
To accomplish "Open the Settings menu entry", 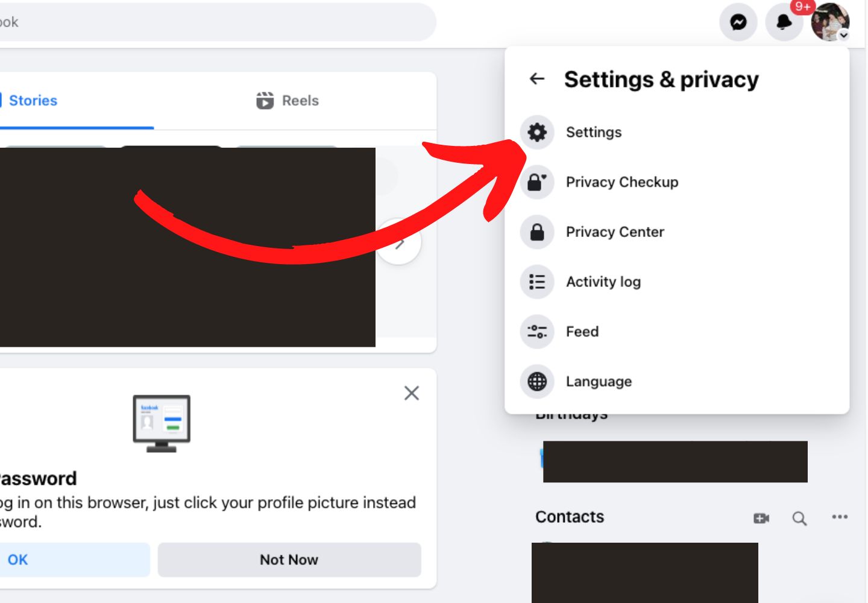I will pos(677,132).
